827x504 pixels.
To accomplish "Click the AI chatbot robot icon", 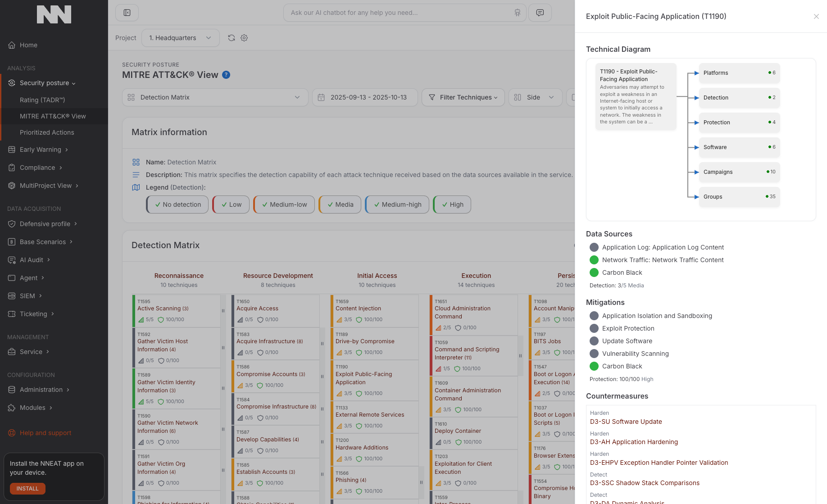I will tap(517, 13).
